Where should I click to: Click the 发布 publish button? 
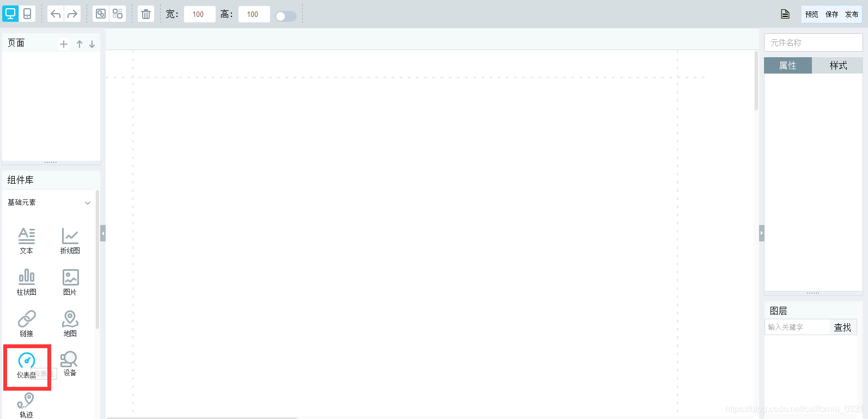point(852,14)
